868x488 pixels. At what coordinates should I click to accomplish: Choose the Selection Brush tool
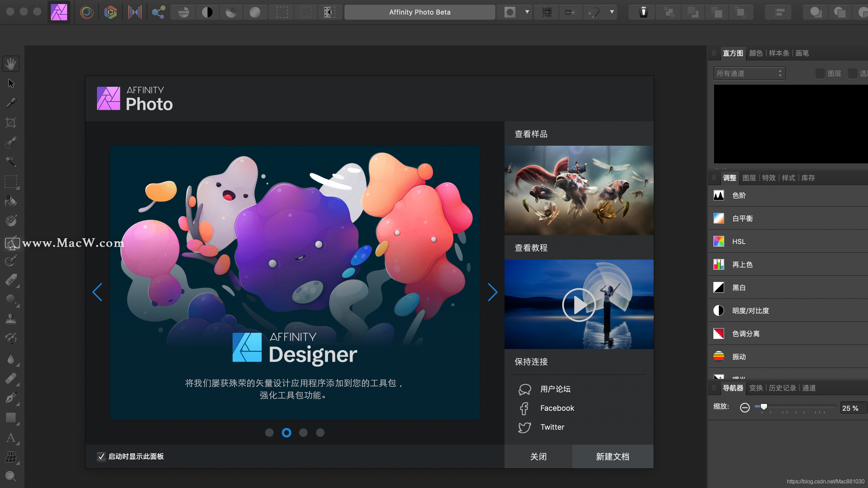11,142
